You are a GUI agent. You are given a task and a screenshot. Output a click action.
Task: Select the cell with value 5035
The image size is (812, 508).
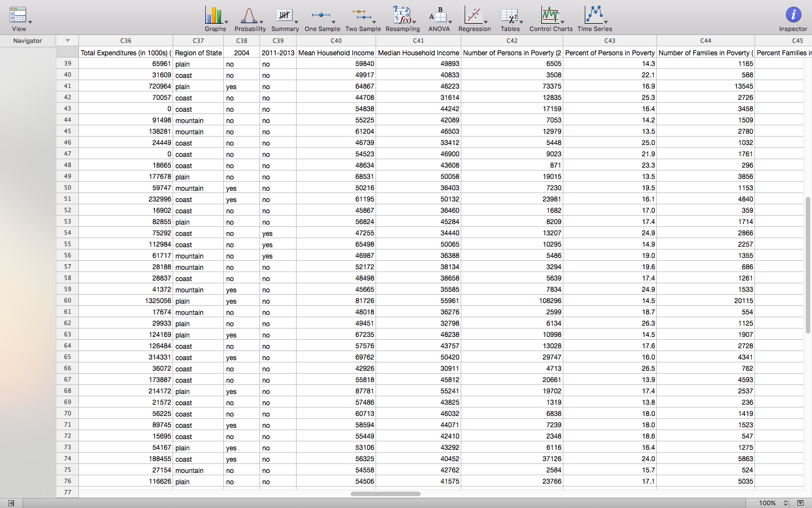(x=706, y=481)
